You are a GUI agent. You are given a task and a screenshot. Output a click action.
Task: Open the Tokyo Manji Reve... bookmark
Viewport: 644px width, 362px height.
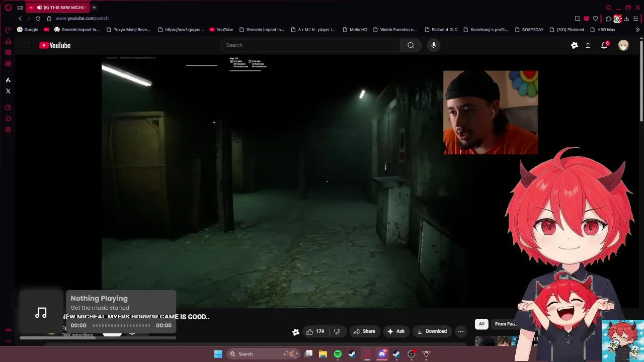pyautogui.click(x=128, y=30)
